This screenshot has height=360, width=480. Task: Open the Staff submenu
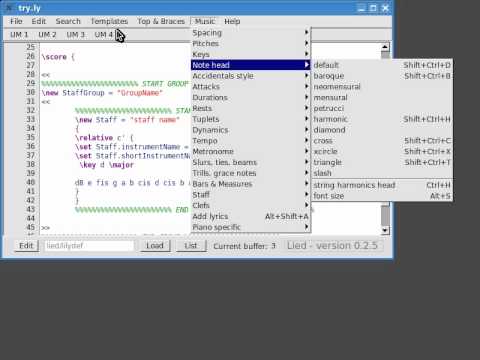251,195
